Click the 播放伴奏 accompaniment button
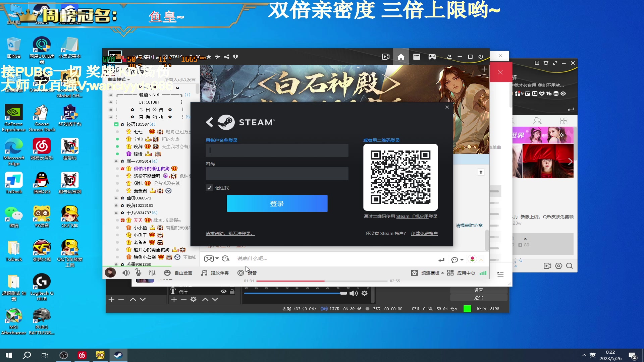This screenshot has width=644, height=362. [x=215, y=273]
